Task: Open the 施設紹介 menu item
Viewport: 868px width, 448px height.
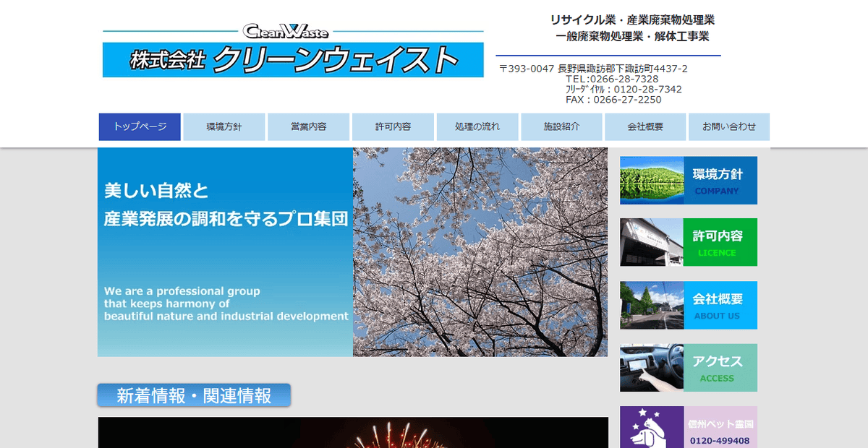Action: (561, 126)
